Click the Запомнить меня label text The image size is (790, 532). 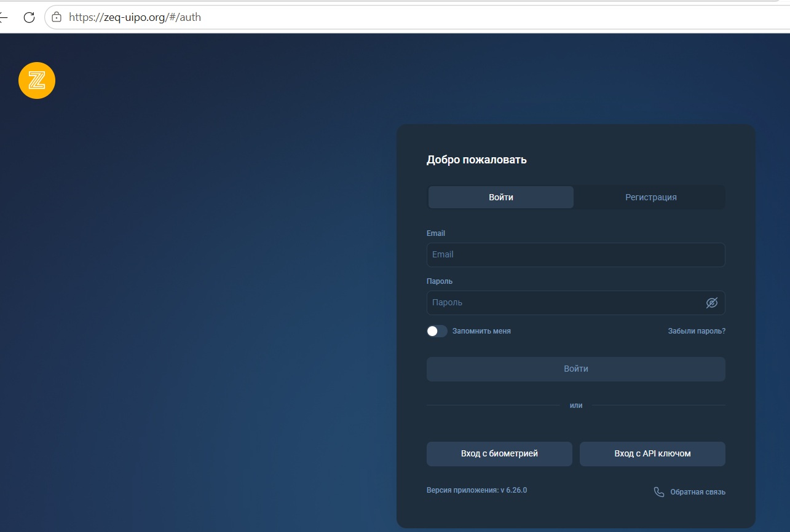pos(481,331)
